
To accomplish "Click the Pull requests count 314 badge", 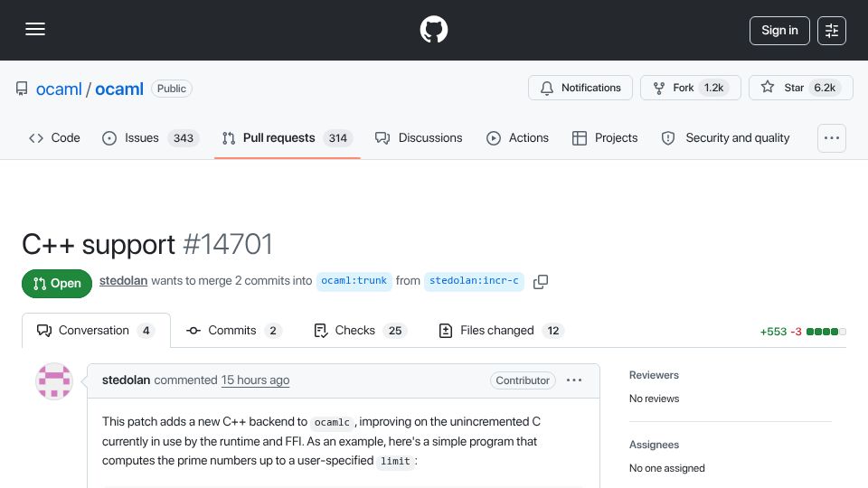I will coord(337,138).
